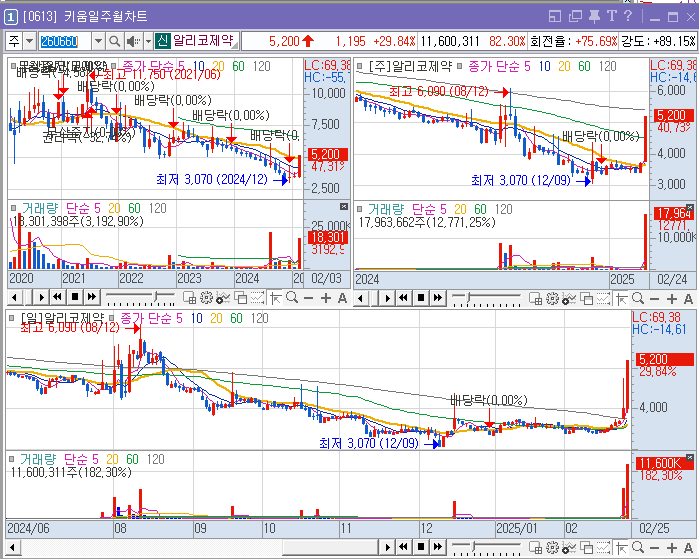Click the detach window icon in the title bar
The width and height of the screenshot is (699, 559).
pyautogui.click(x=555, y=17)
